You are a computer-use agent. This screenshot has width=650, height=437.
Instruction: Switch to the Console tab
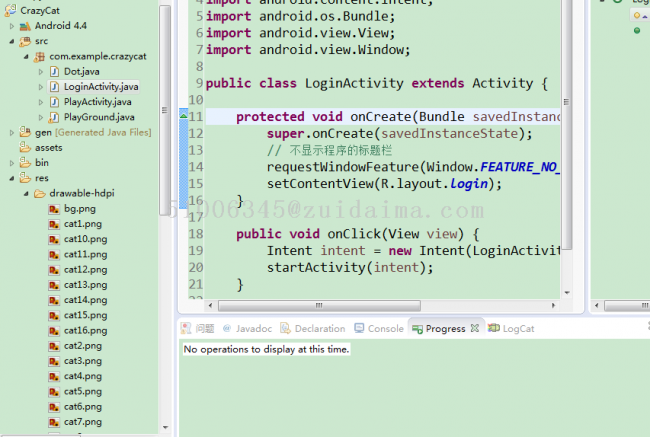coord(379,329)
